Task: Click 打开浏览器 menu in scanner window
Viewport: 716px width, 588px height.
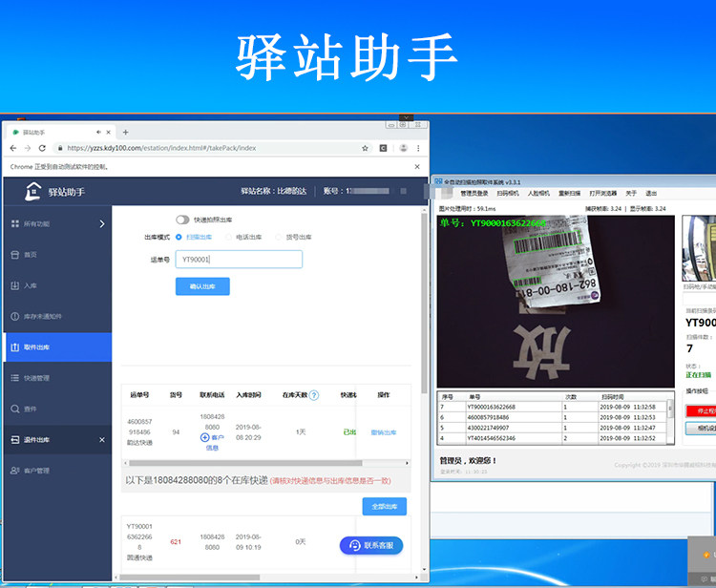Action: pos(602,193)
